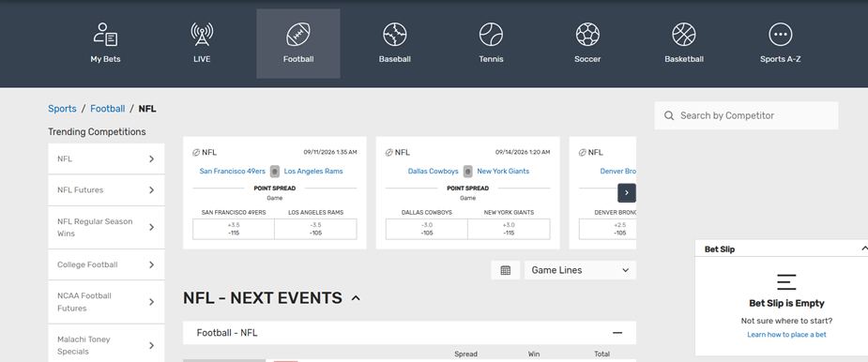Viewport: 868px width, 362px height.
Task: Click the 09/14/2026 1:20 AM game time
Action: tap(523, 152)
